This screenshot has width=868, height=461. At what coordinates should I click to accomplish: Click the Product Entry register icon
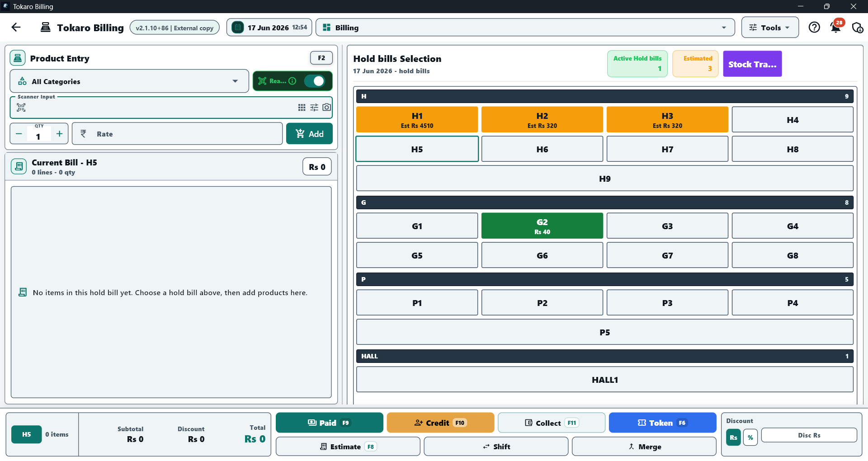pos(18,58)
